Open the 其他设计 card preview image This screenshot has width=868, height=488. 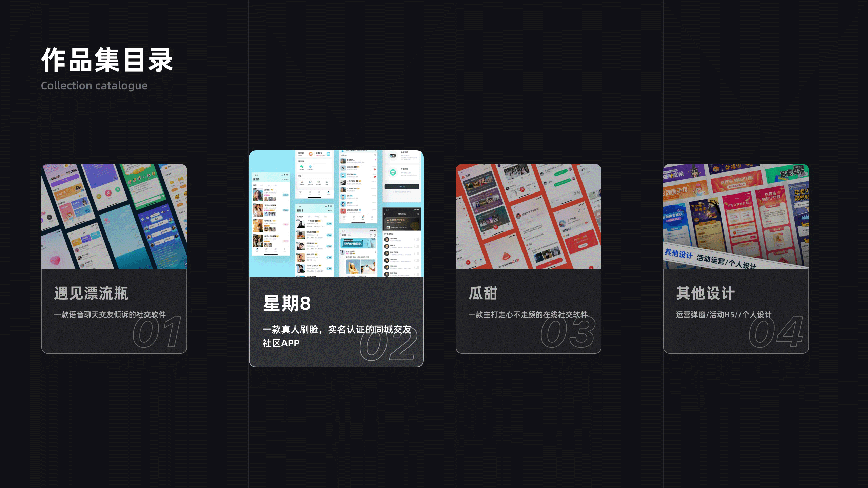click(736, 217)
